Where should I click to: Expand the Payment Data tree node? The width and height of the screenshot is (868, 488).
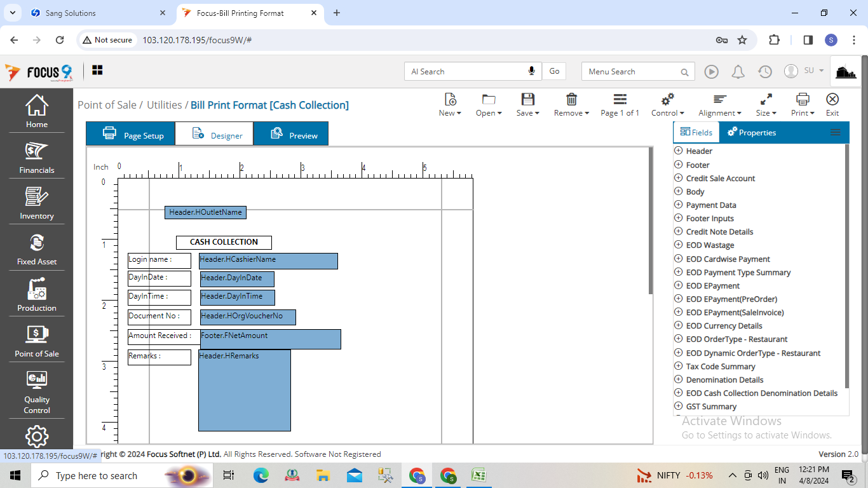coord(678,205)
